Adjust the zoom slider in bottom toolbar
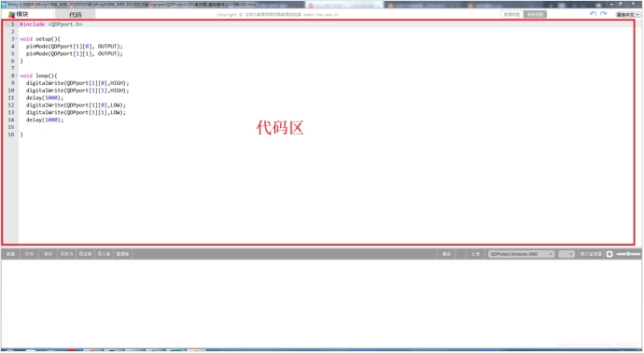The image size is (644, 353). tap(628, 254)
